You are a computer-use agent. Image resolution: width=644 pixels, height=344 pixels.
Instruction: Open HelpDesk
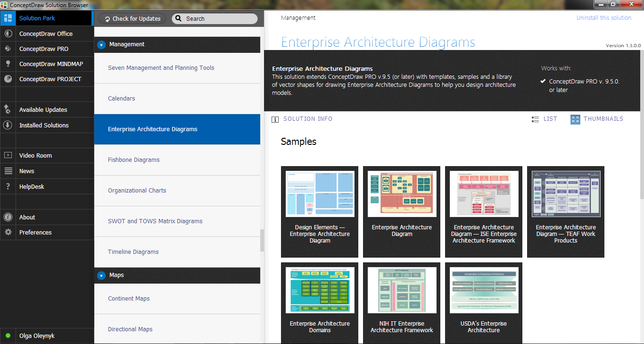(46, 186)
